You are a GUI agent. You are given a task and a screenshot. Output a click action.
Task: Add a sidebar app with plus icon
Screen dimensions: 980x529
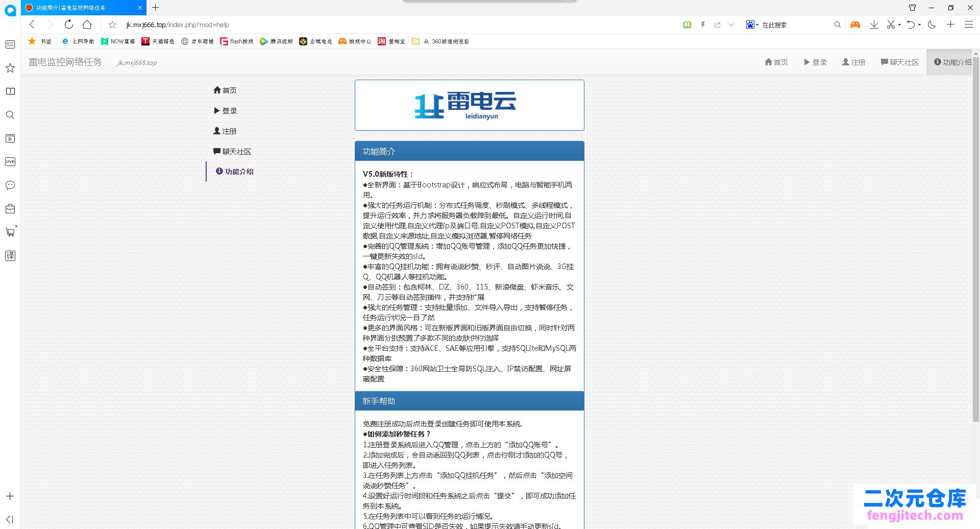[x=10, y=496]
